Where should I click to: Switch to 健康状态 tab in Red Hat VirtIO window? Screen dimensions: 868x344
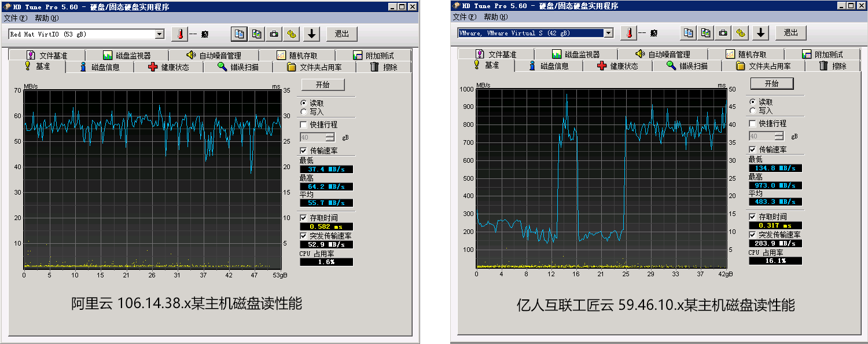pyautogui.click(x=169, y=67)
